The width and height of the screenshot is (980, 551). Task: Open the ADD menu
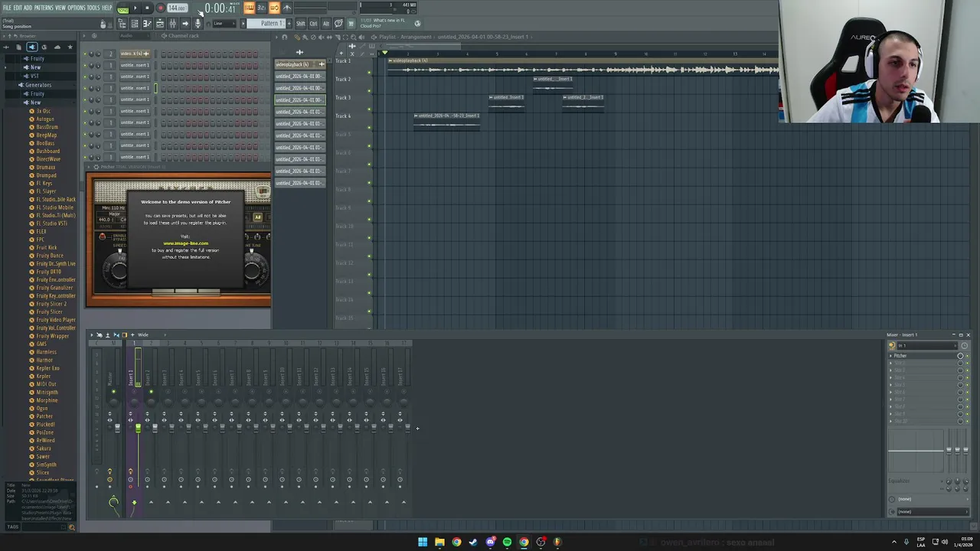pyautogui.click(x=28, y=8)
